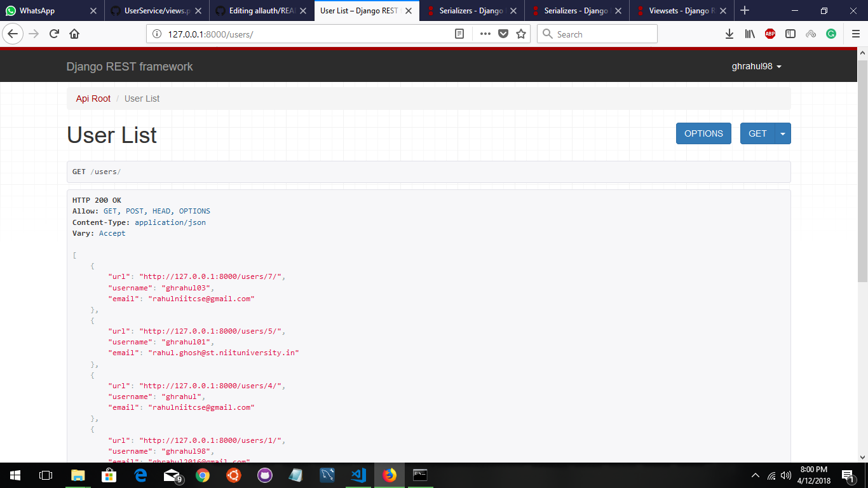
Task: Open the Grammarly extension
Action: (x=831, y=34)
